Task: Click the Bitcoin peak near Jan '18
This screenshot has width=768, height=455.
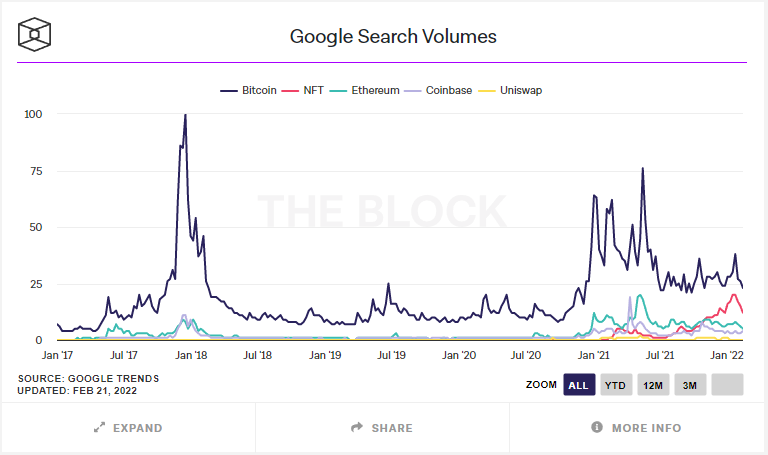Action: coord(185,115)
